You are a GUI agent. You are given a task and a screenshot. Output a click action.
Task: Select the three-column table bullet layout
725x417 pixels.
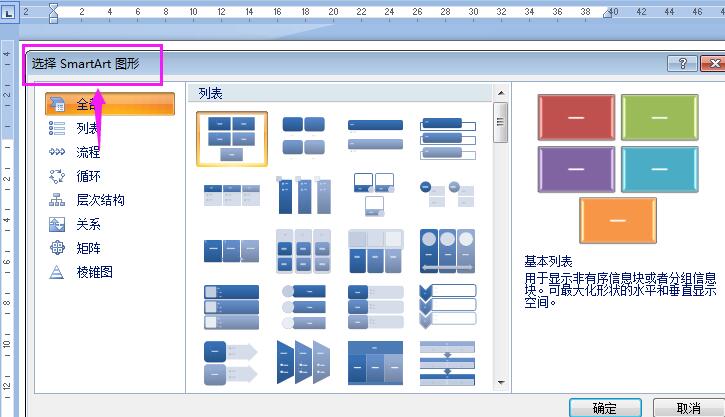pos(232,195)
